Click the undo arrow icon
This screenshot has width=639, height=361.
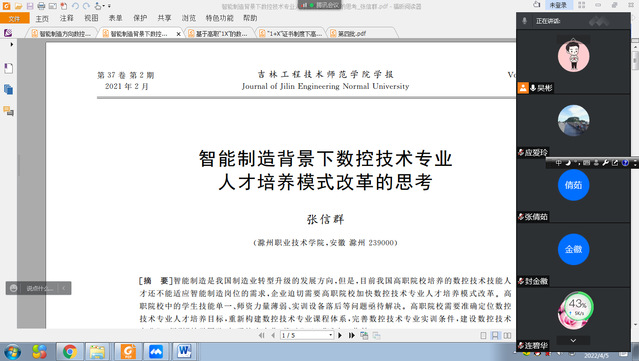[75, 6]
